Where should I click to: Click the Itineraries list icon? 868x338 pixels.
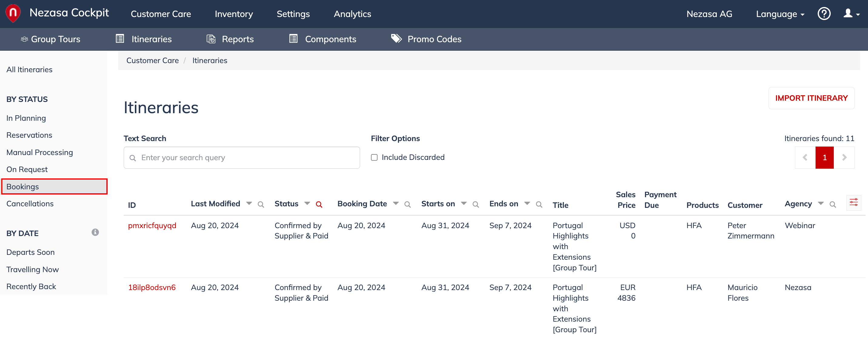point(120,39)
